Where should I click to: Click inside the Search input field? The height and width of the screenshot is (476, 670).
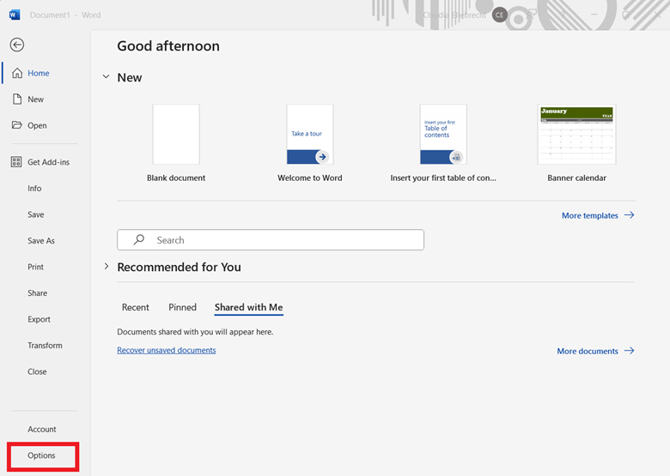point(280,240)
